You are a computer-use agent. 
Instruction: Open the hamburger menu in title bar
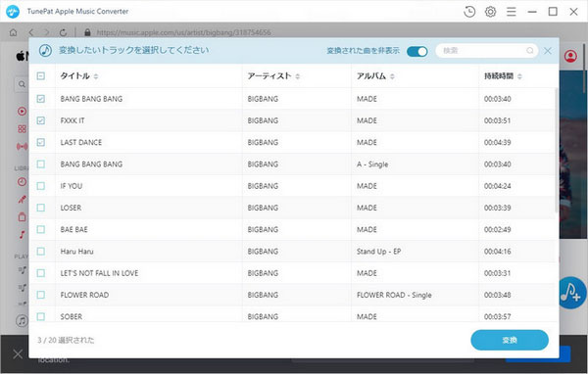(512, 12)
